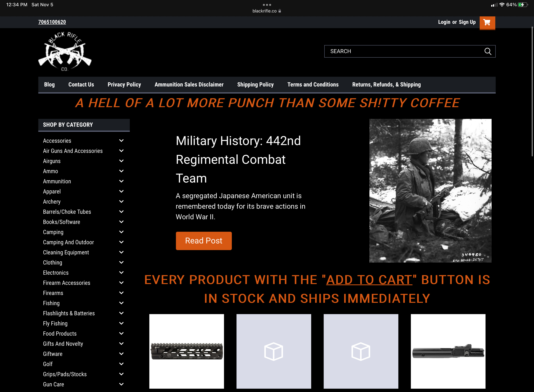The height and width of the screenshot is (392, 534).
Task: Tap the blackrifle.co address bar
Action: click(x=267, y=11)
